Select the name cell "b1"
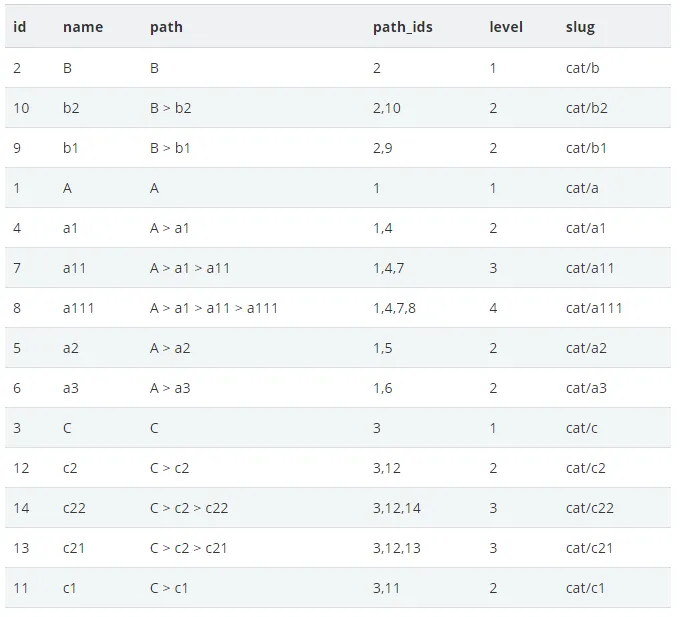The width and height of the screenshot is (680, 617). [x=71, y=148]
